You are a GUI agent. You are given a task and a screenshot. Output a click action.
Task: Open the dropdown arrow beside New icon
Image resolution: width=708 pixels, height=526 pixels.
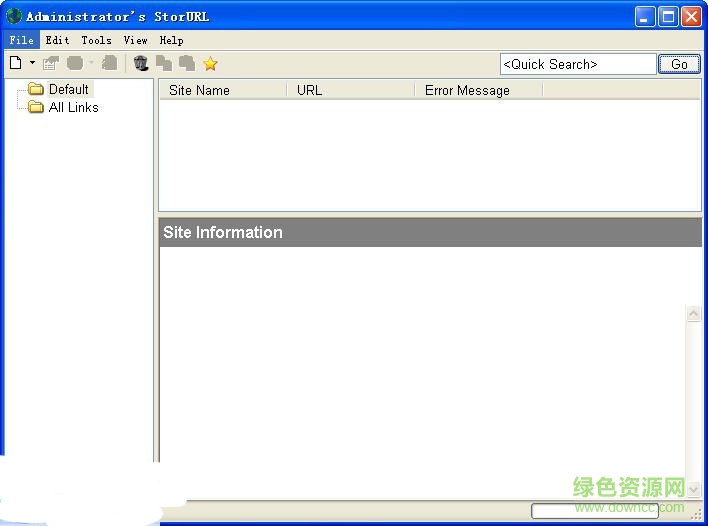[32, 63]
